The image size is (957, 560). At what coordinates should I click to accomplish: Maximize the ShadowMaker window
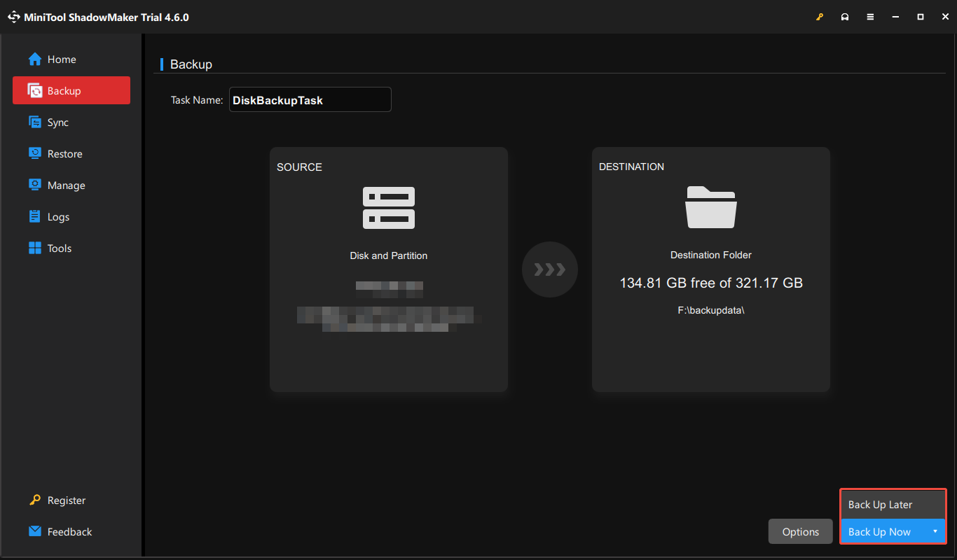[x=921, y=17]
